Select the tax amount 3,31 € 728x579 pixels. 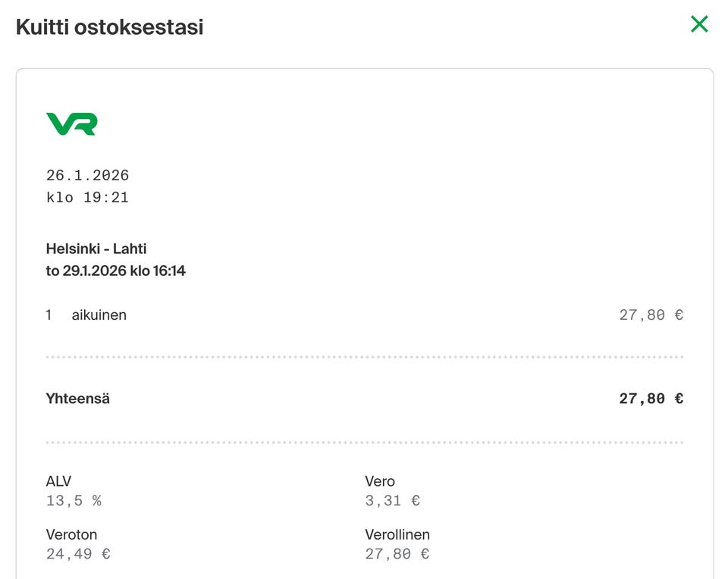point(392,500)
